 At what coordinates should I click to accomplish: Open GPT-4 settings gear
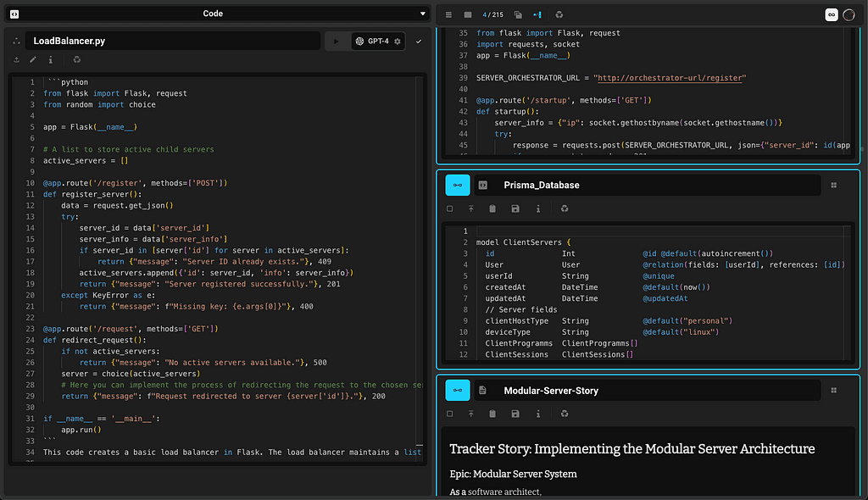pyautogui.click(x=398, y=42)
